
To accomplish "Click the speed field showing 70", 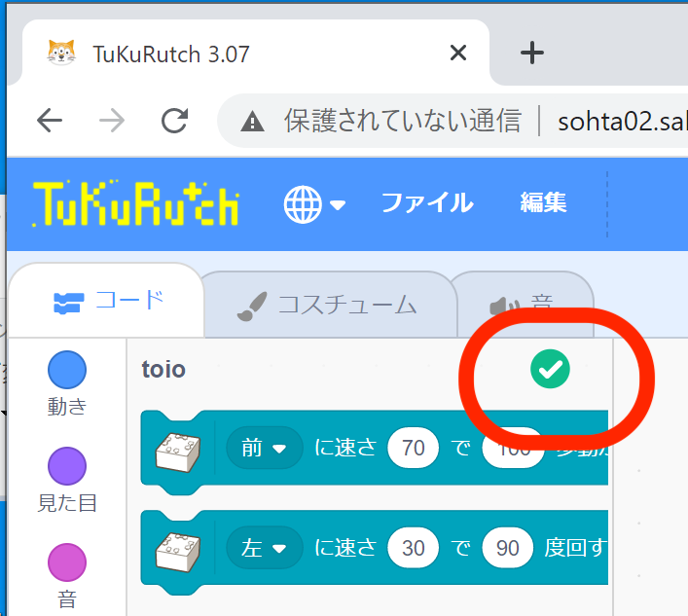I will pyautogui.click(x=413, y=448).
